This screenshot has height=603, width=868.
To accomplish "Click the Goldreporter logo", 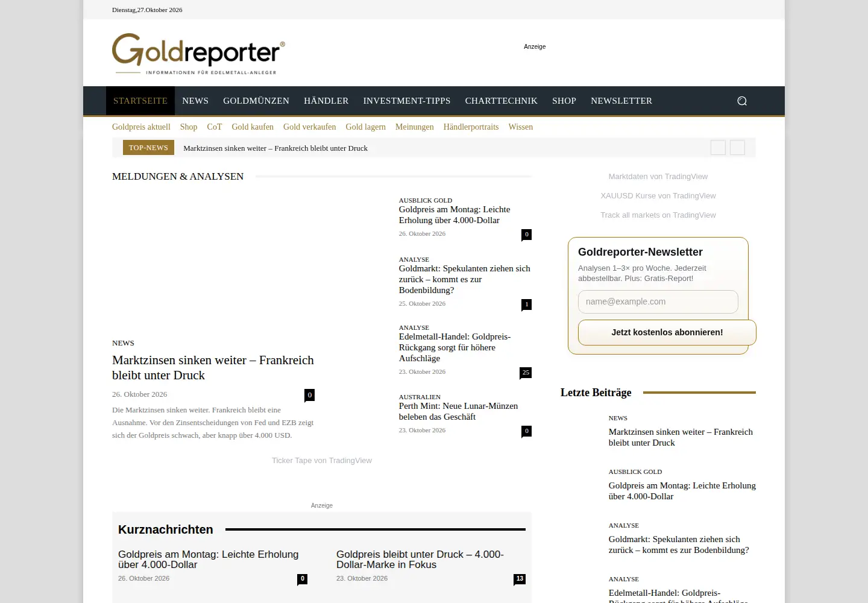I will pos(198,54).
